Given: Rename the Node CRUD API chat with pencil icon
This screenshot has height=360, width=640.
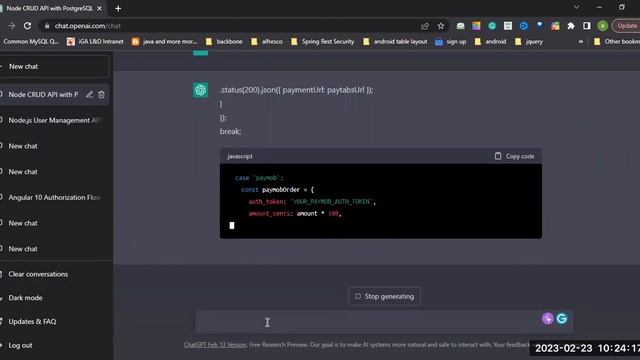Looking at the screenshot, I should (89, 94).
